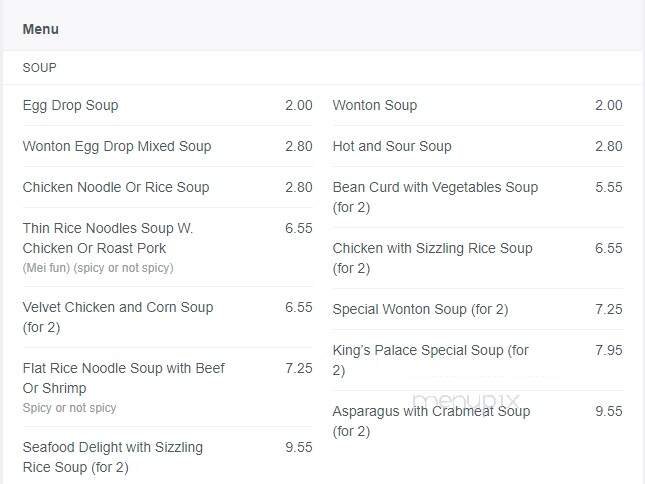645x484 pixels.
Task: Pick Hot and Sour Soup
Action: pyautogui.click(x=391, y=146)
